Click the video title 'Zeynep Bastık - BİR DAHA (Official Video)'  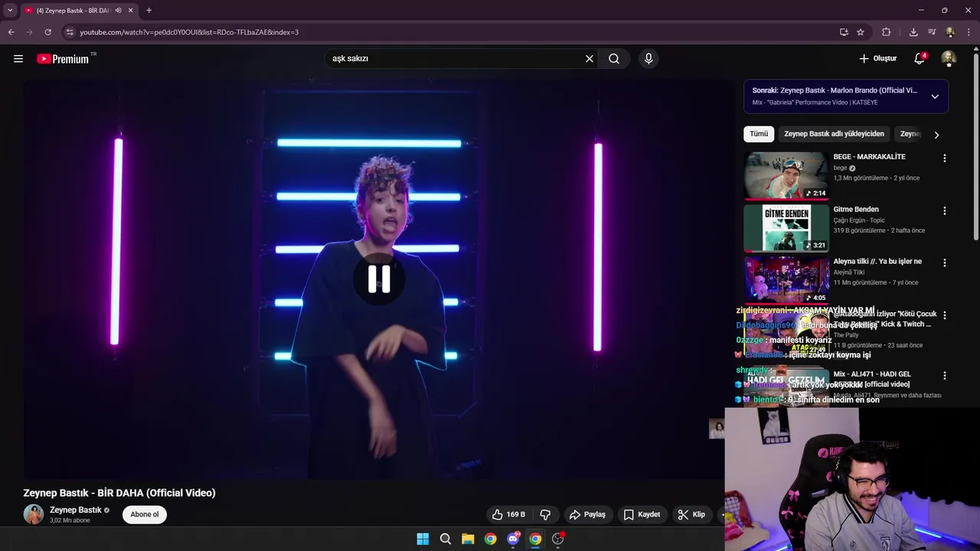click(x=119, y=493)
